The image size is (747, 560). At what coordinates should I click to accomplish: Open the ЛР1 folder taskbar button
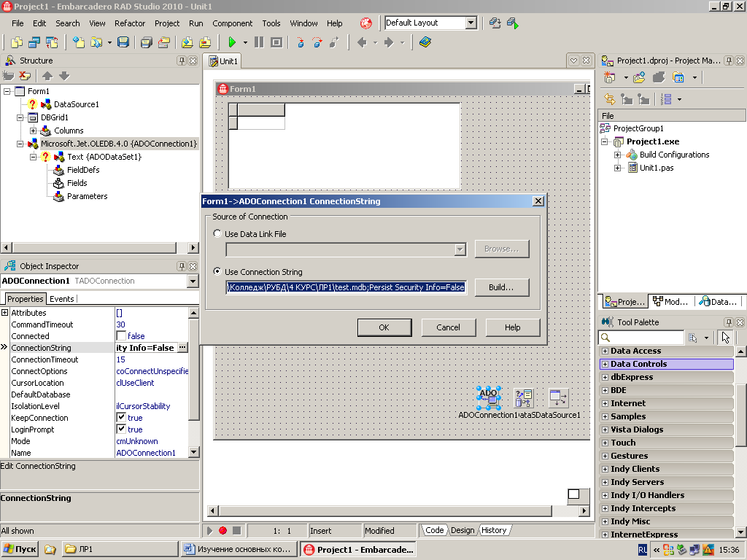click(120, 549)
